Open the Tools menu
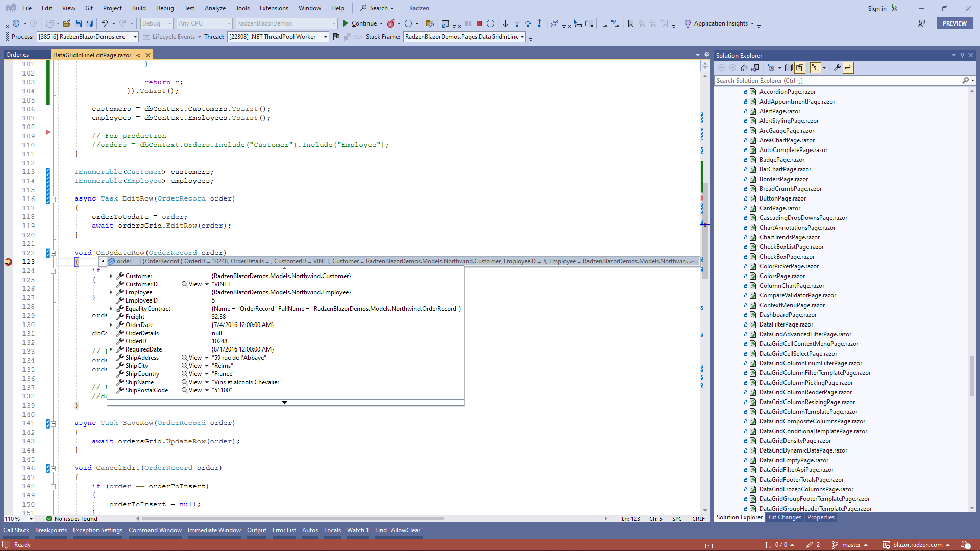This screenshot has width=980, height=551. coord(242,8)
